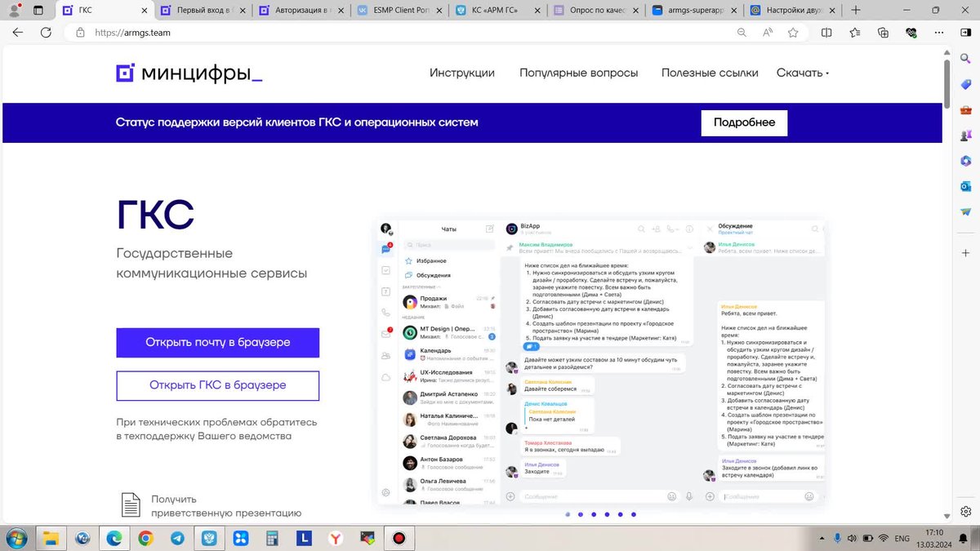Image resolution: width=980 pixels, height=551 pixels.
Task: Open the Windows Start menu
Action: click(x=16, y=538)
